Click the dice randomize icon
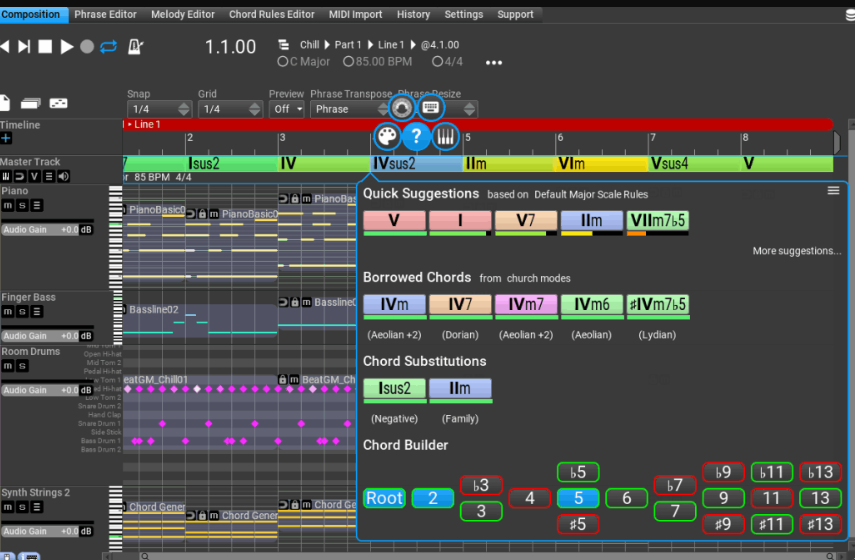 click(58, 103)
